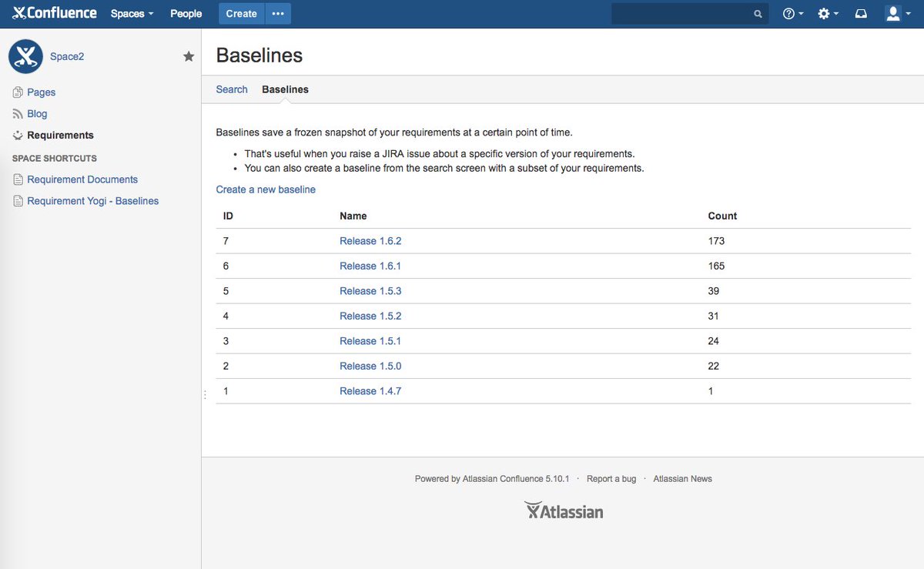Click the ellipsis next to Create
Screen dimensions: 924x569
point(278,13)
